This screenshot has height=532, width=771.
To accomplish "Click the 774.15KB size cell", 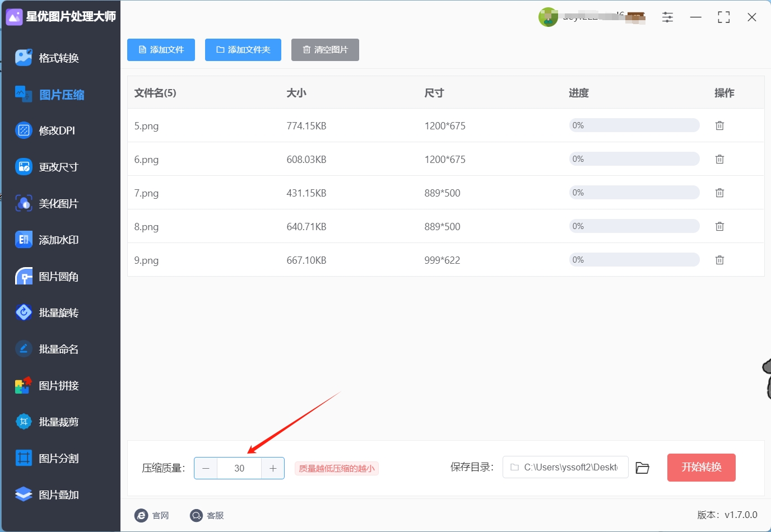I will coord(306,126).
